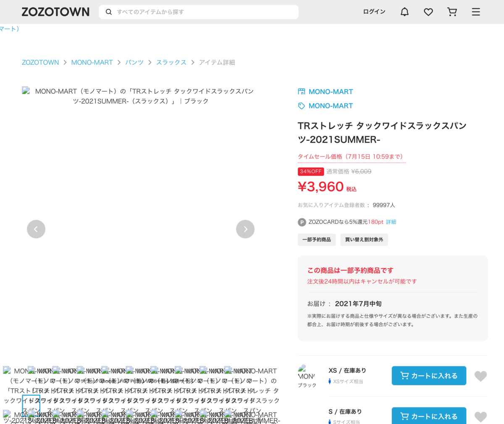
Task: Click the 34%OFF red badge
Action: click(x=311, y=171)
